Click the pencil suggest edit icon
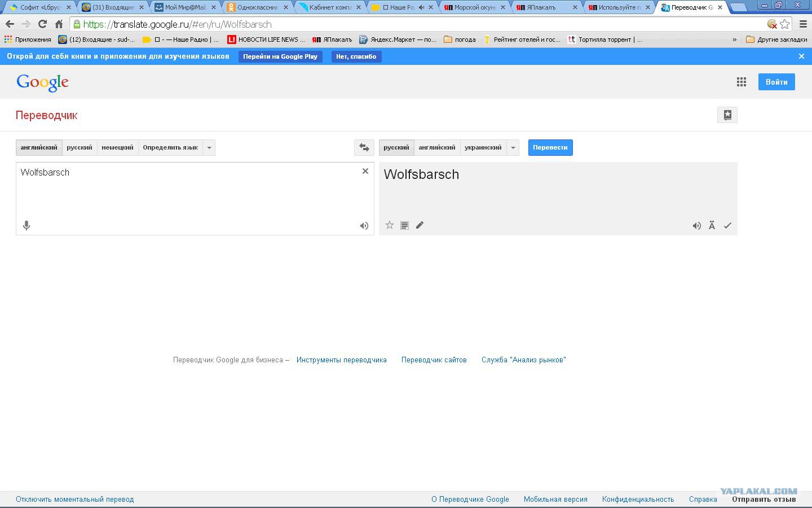This screenshot has height=508, width=812. [x=420, y=225]
